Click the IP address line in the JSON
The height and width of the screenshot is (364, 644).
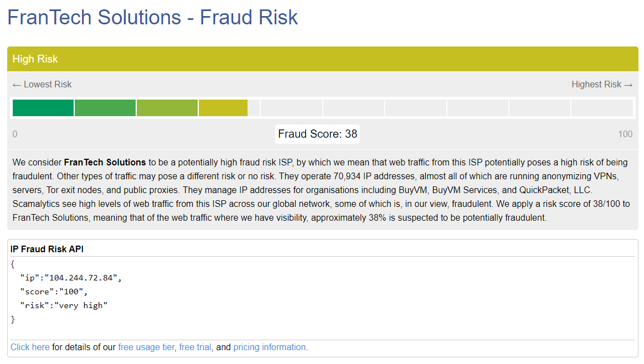pyautogui.click(x=70, y=278)
